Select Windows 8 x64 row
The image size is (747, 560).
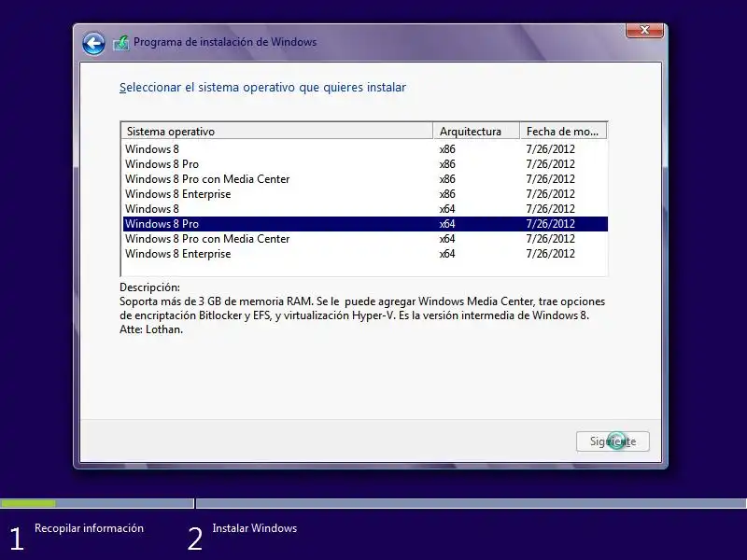[x=365, y=208]
